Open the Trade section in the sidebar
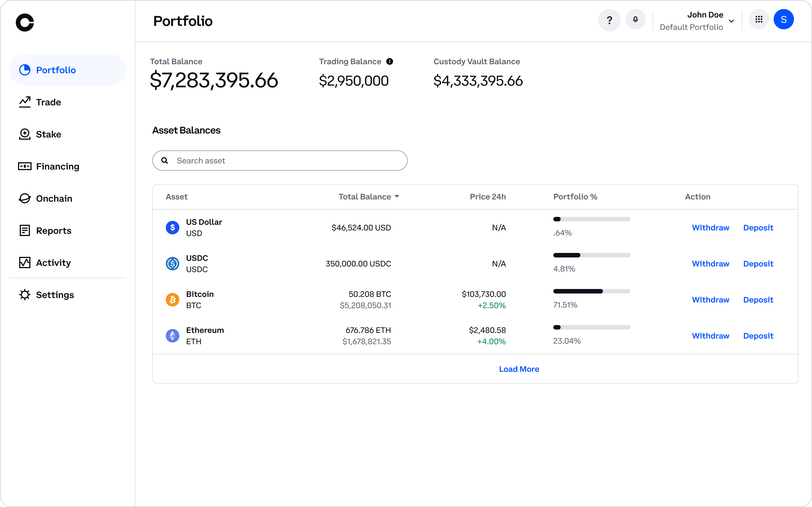812x507 pixels. 48,102
